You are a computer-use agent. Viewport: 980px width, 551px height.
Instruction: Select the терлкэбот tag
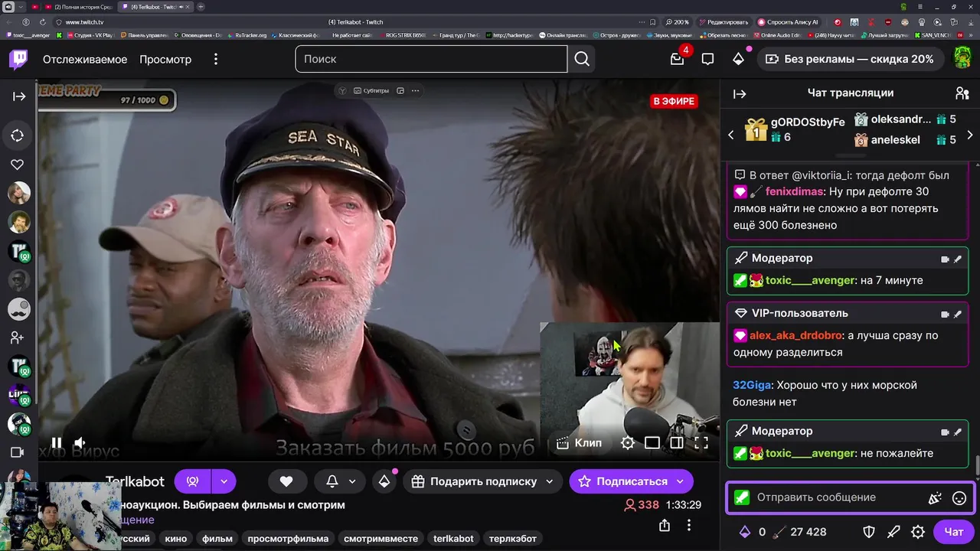[x=513, y=539]
